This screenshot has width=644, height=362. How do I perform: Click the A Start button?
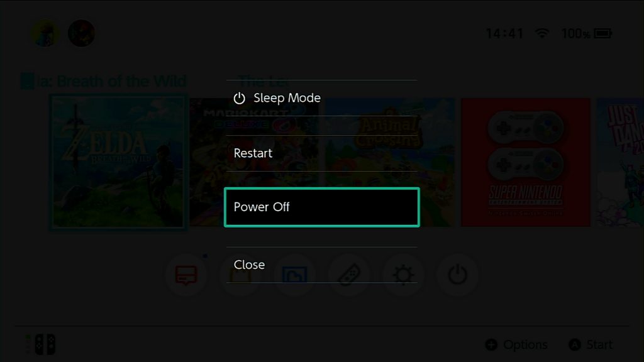[590, 345]
